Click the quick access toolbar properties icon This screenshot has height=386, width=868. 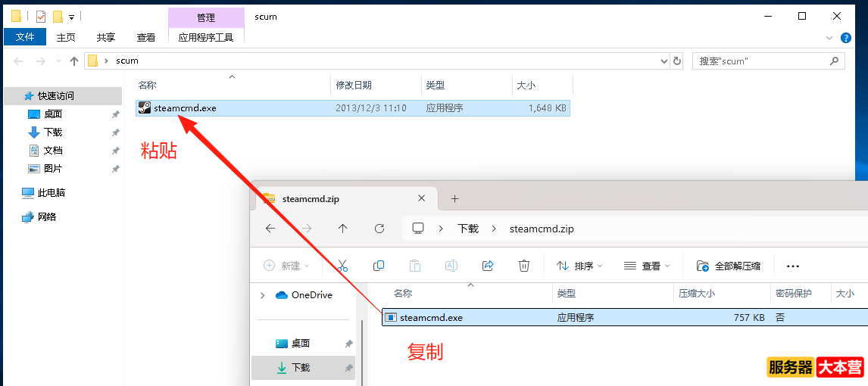coord(42,17)
